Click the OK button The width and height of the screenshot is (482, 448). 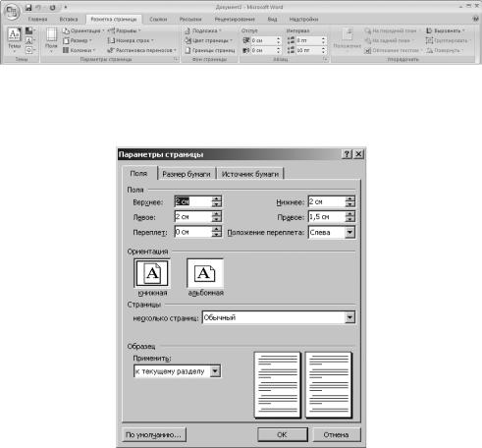282,435
